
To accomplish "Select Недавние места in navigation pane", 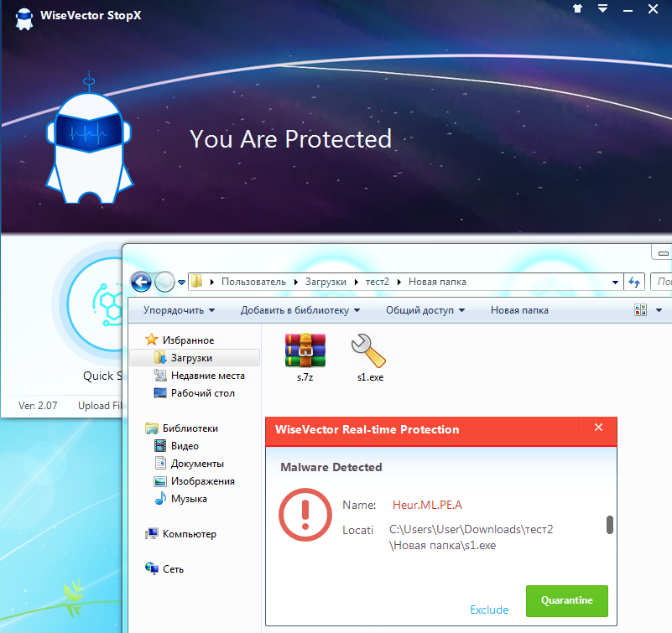I will (207, 375).
